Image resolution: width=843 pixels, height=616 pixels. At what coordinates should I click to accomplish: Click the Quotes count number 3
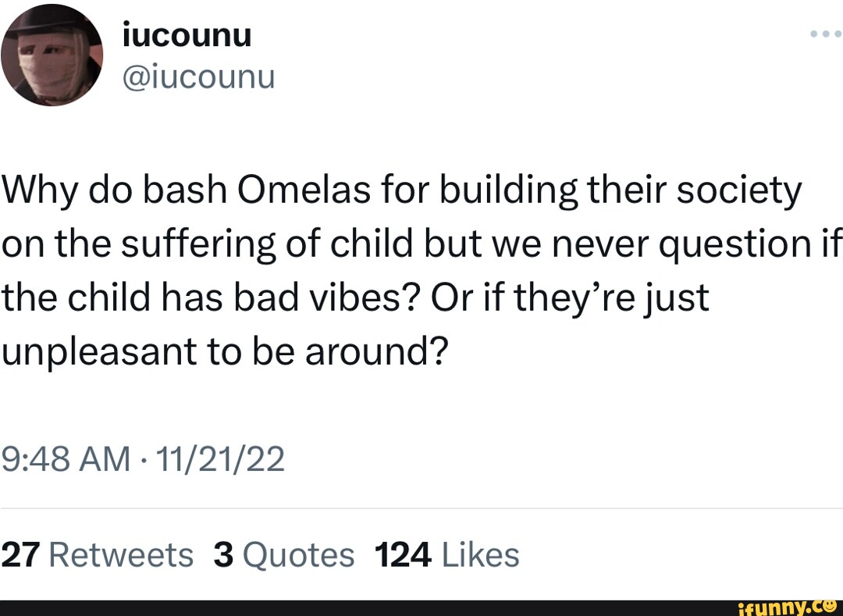click(221, 554)
